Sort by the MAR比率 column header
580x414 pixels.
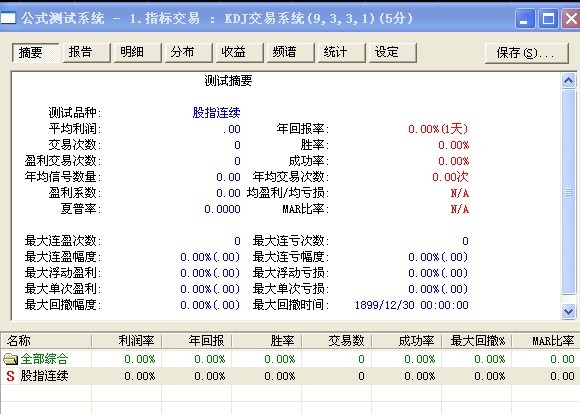click(x=546, y=340)
